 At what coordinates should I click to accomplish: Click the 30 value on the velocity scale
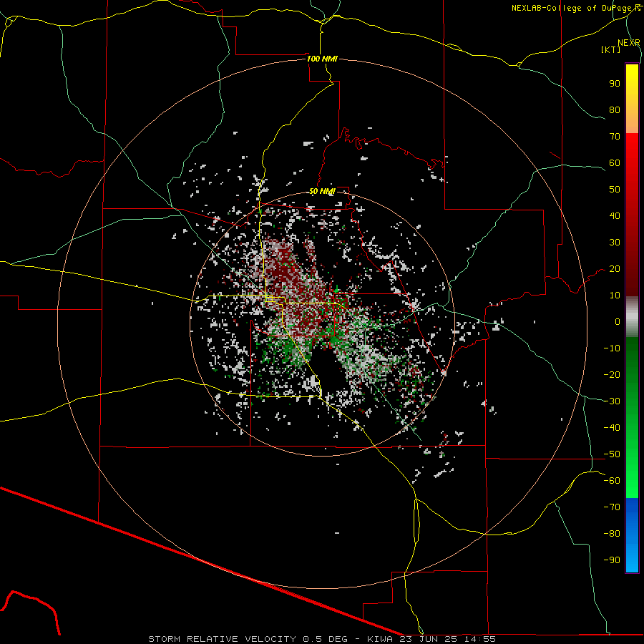click(615, 243)
